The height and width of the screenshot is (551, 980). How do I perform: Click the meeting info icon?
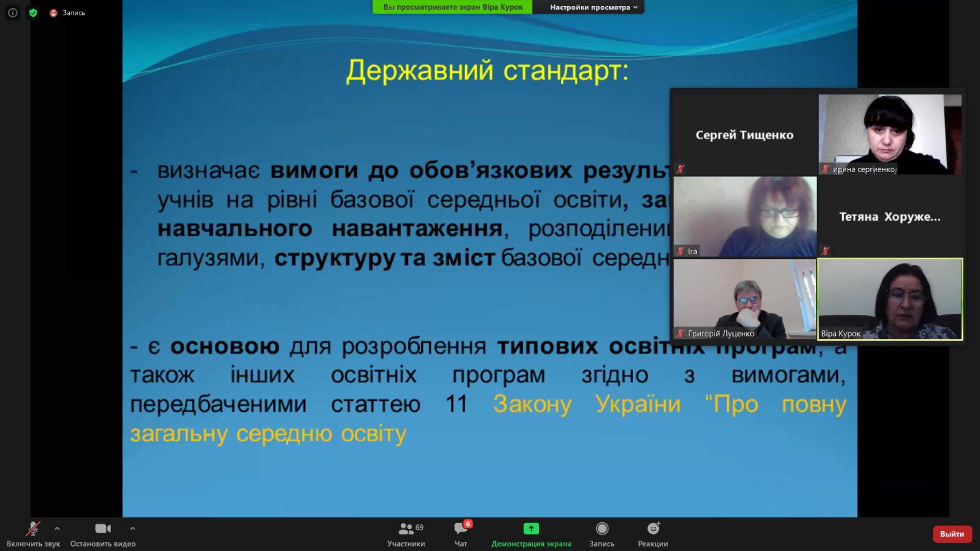(12, 12)
